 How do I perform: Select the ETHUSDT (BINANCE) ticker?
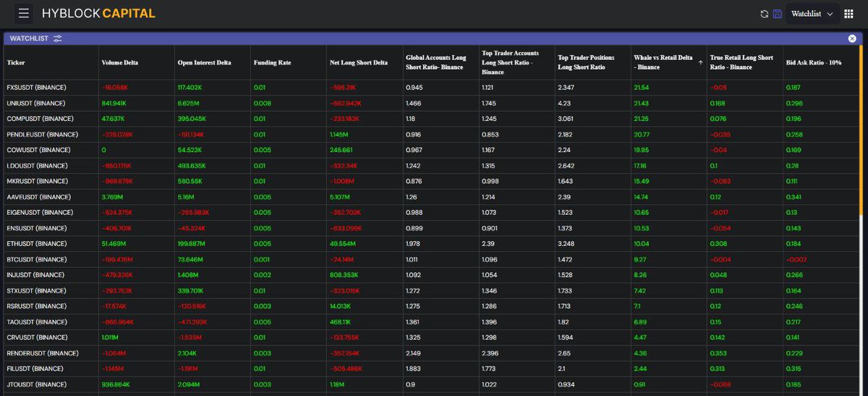point(35,244)
